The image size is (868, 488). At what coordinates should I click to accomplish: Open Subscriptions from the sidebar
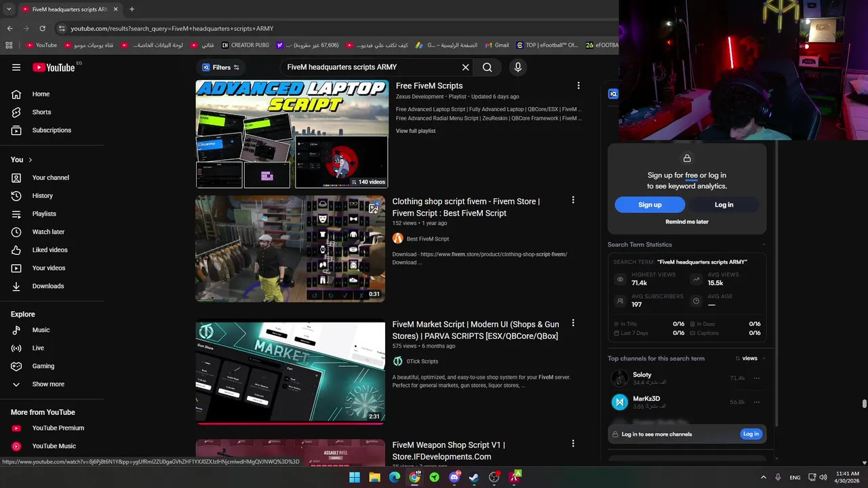[x=52, y=130]
